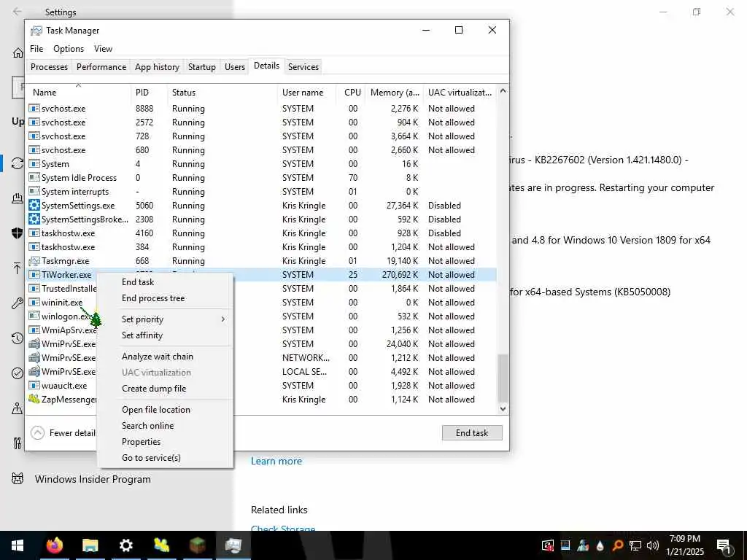Switch to the App history tab
This screenshot has width=747, height=560.
(157, 67)
